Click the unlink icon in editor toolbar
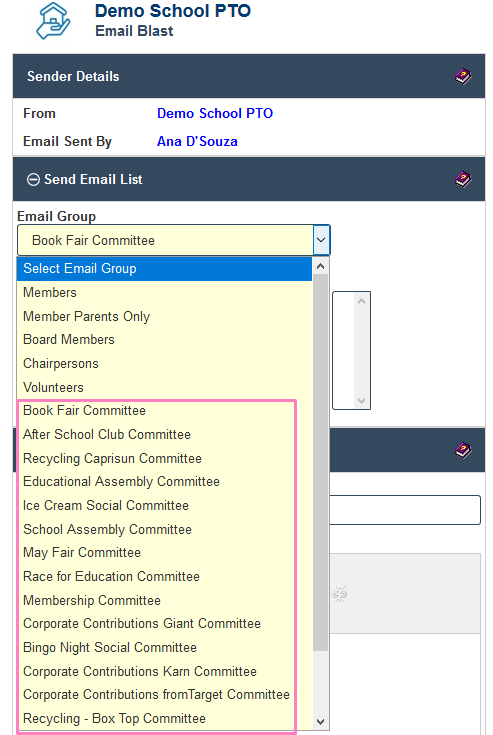 340,594
